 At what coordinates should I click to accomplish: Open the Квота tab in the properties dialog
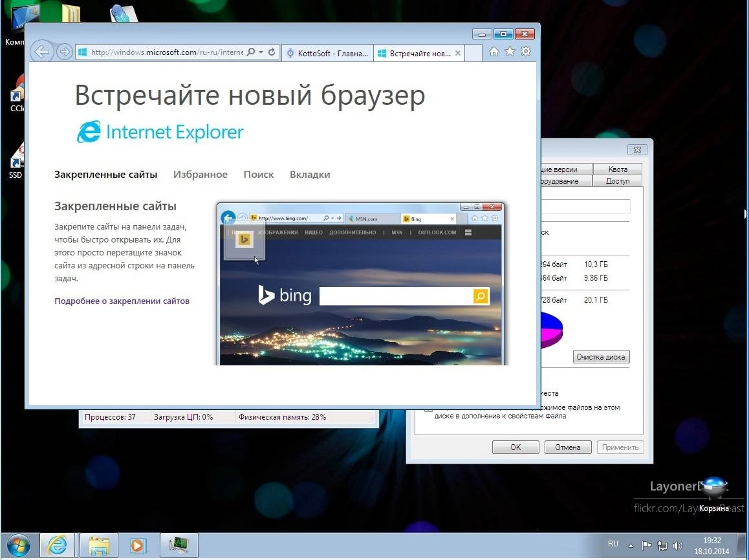pos(618,169)
